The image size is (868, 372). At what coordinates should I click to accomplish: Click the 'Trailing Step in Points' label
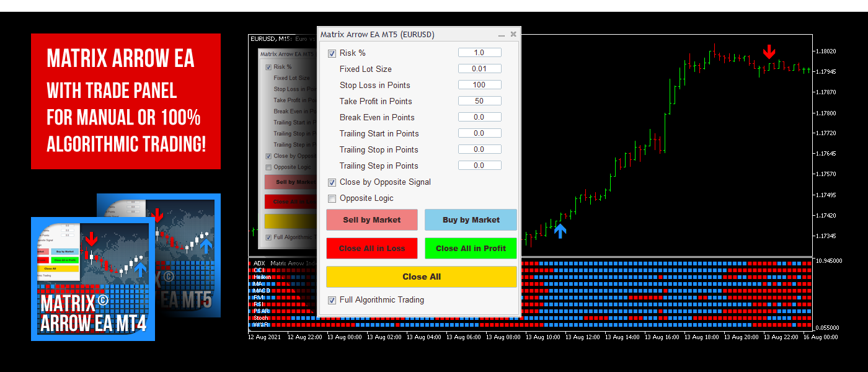click(379, 166)
